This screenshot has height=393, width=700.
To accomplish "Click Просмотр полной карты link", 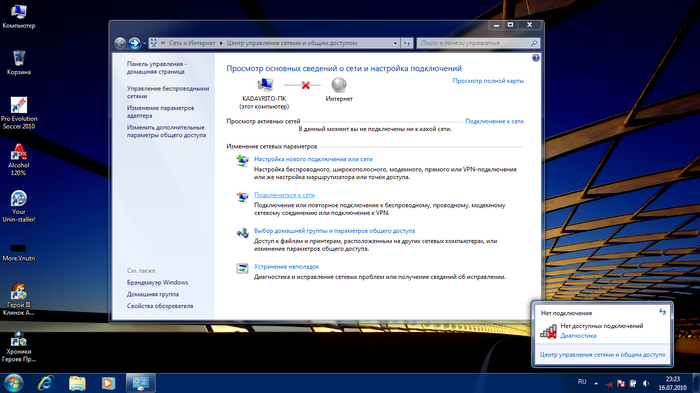I will pos(488,81).
